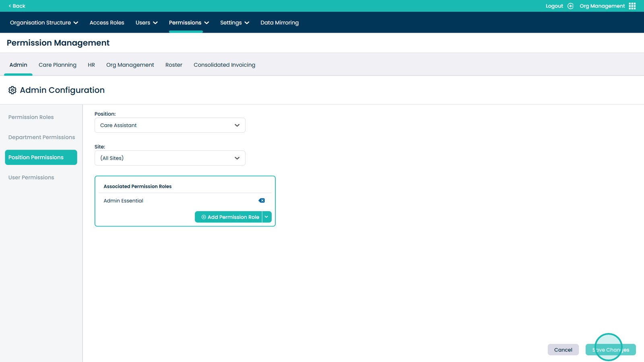Image resolution: width=644 pixels, height=362 pixels.
Task: Open User Permissions in the sidebar
Action: point(31,177)
